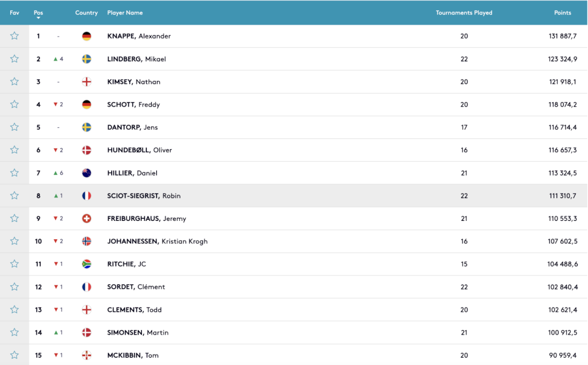
Task: Click French flag next to Clément Sordet
Action: click(x=87, y=286)
